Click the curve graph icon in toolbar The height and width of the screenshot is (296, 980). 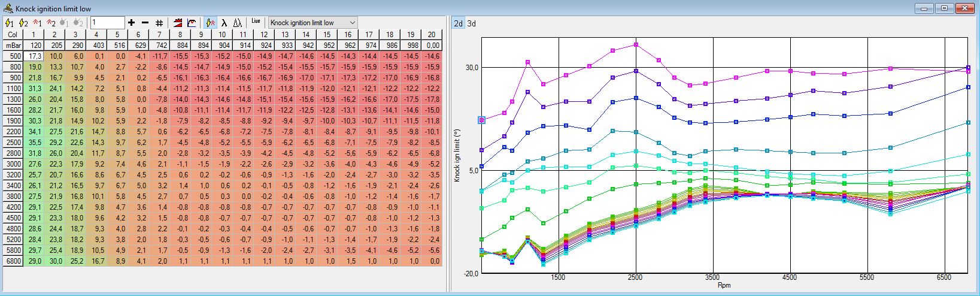(192, 23)
